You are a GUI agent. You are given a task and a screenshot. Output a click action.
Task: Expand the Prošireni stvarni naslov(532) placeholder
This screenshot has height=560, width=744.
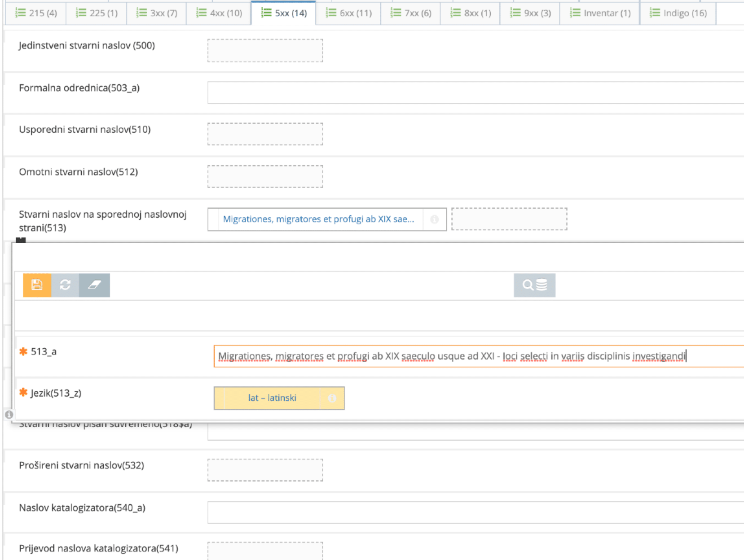pos(264,469)
